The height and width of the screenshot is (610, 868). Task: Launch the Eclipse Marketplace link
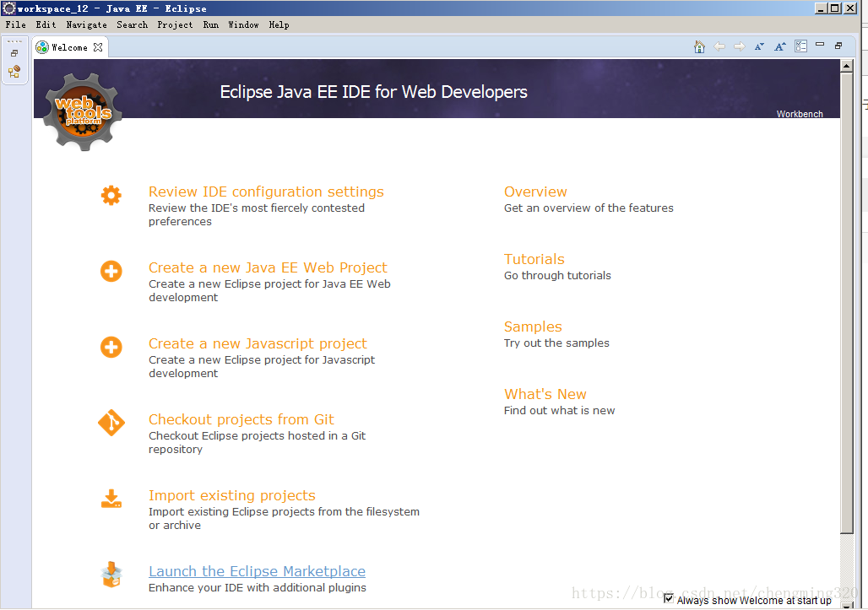tap(257, 571)
